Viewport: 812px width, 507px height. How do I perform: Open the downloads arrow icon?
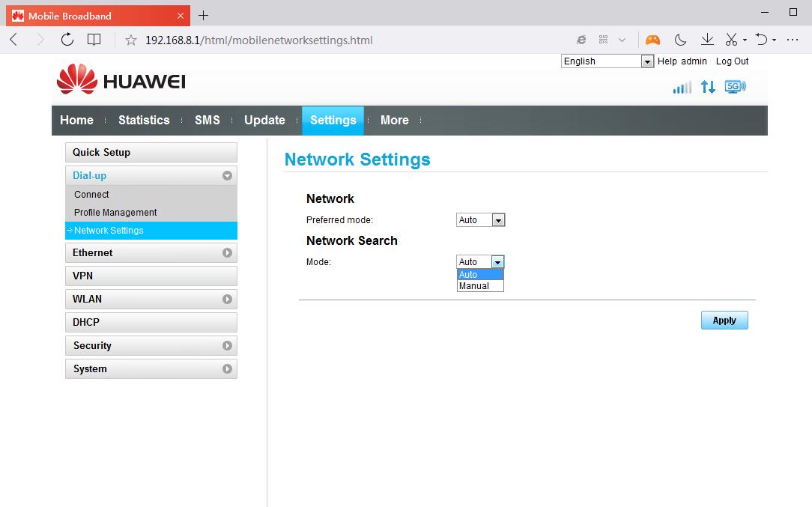pyautogui.click(x=706, y=40)
